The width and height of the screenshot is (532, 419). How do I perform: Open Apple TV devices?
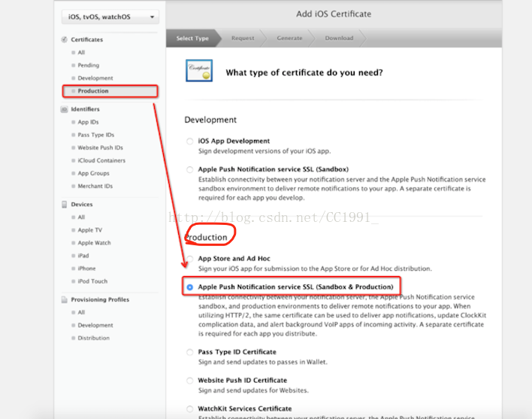click(x=89, y=230)
